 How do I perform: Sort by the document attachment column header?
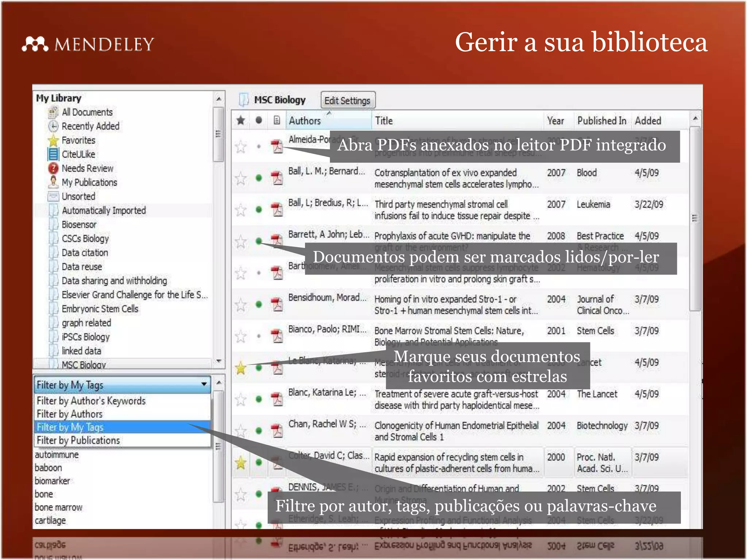[277, 120]
